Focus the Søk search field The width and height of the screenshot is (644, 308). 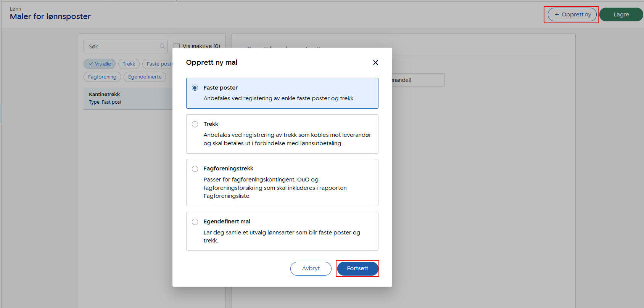[x=122, y=47]
